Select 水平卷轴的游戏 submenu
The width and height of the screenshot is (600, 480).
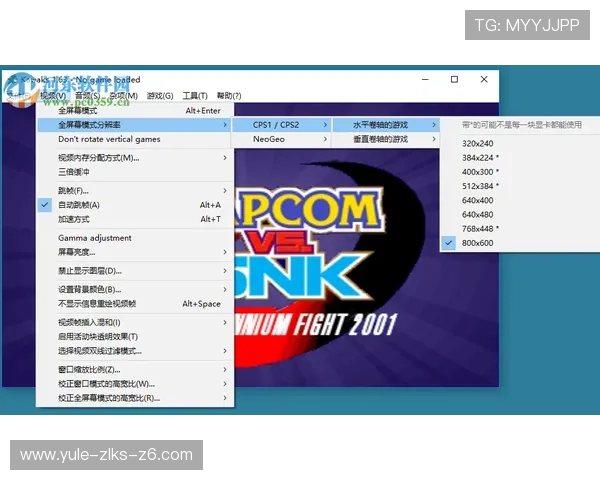(386, 125)
